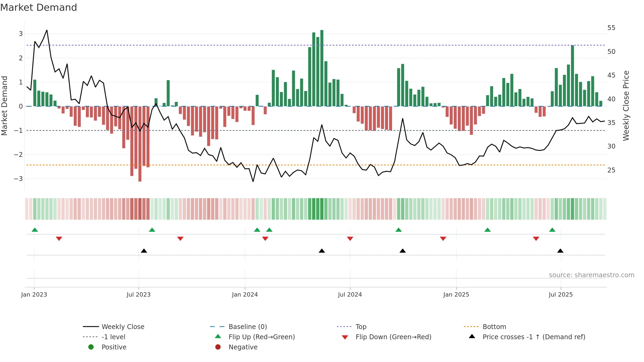Click the Jan 2025 axis label
The width and height of the screenshot is (644, 362).
point(456,295)
